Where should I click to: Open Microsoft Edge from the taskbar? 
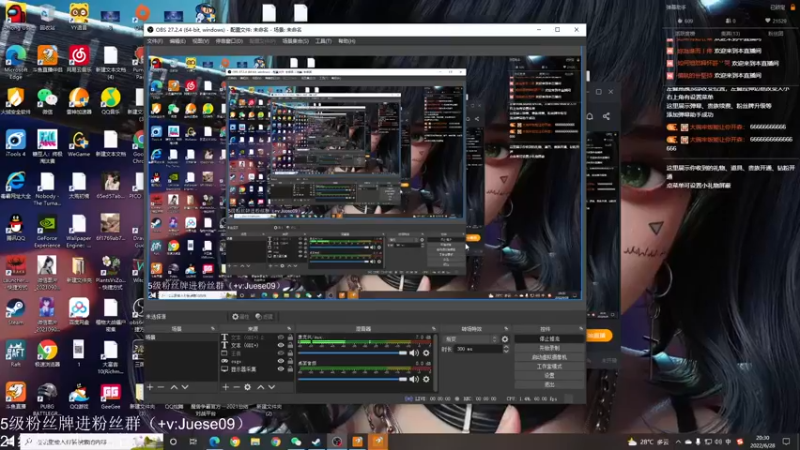(214, 442)
